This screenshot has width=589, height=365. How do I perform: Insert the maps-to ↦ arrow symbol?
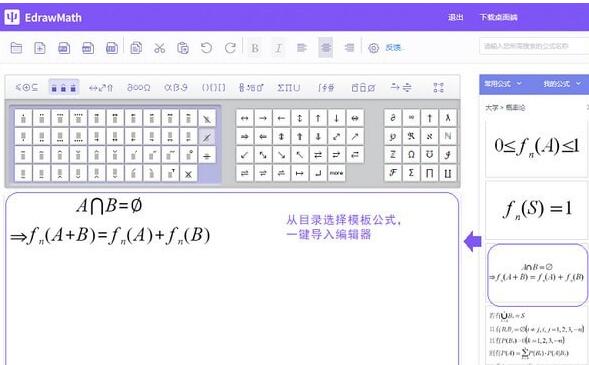click(300, 173)
